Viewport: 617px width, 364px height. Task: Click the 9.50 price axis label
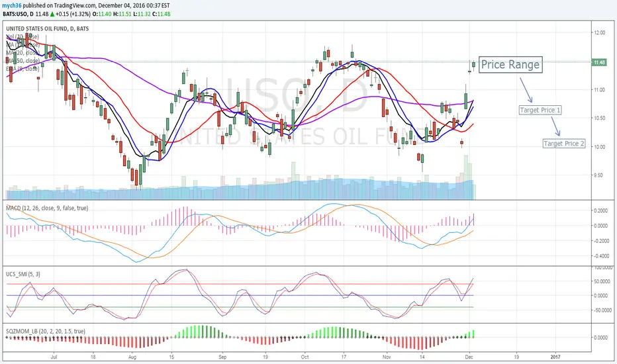(x=598, y=175)
